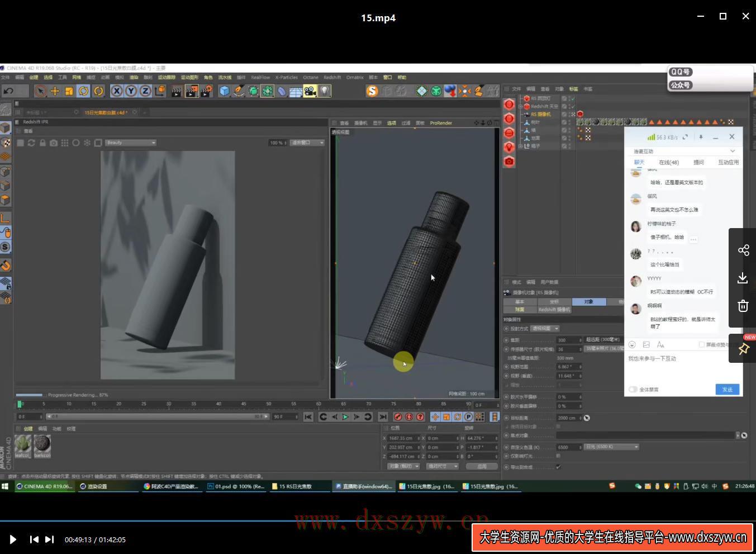The height and width of the screenshot is (554, 756).
Task: Click the IPR snapshot camera icon
Action: [54, 143]
